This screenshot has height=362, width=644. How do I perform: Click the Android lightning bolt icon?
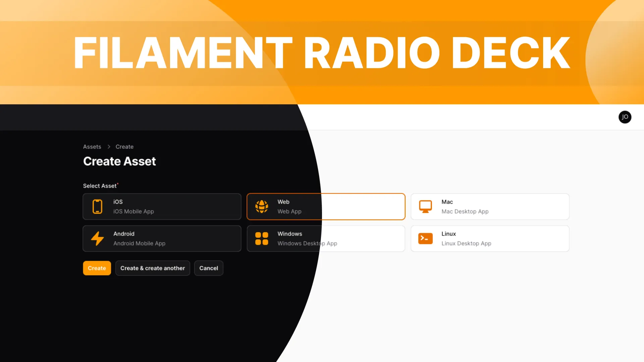97,238
